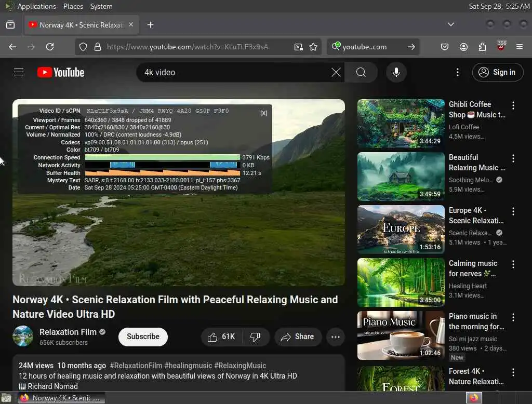Open options for Piano music in the morning
Image resolution: width=532 pixels, height=404 pixels.
coord(513,317)
